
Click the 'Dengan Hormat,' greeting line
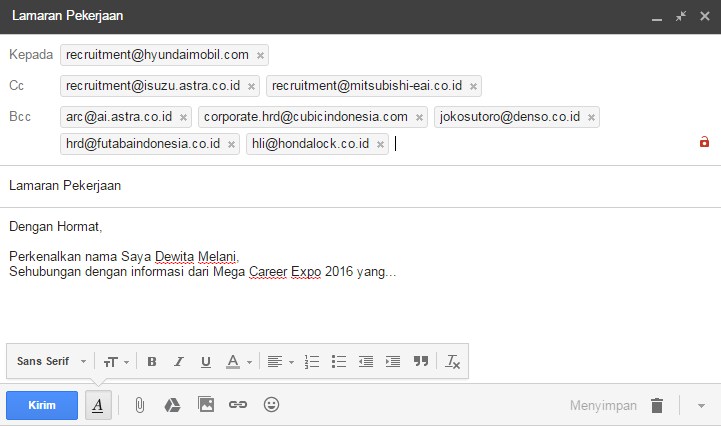(x=56, y=226)
